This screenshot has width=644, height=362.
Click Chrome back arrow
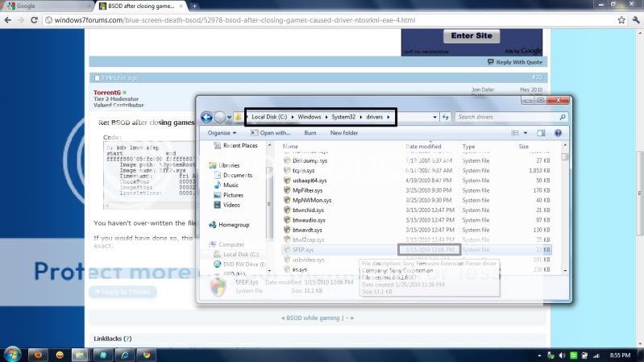pos(8,19)
